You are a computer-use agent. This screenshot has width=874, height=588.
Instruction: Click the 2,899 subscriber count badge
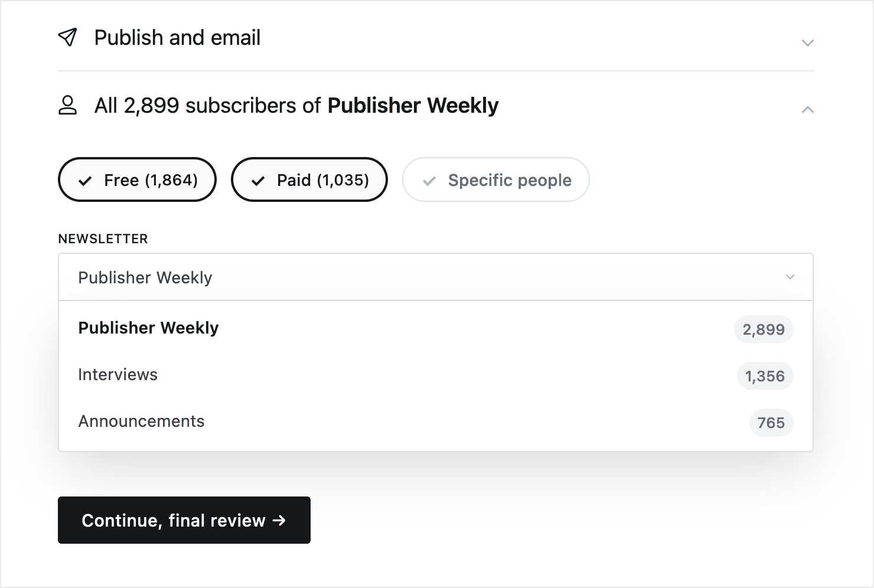[764, 329]
